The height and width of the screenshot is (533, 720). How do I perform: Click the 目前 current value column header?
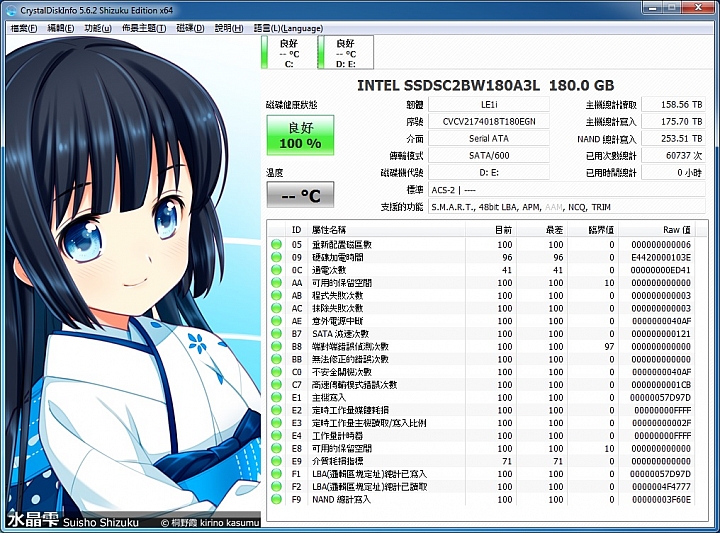[491, 230]
